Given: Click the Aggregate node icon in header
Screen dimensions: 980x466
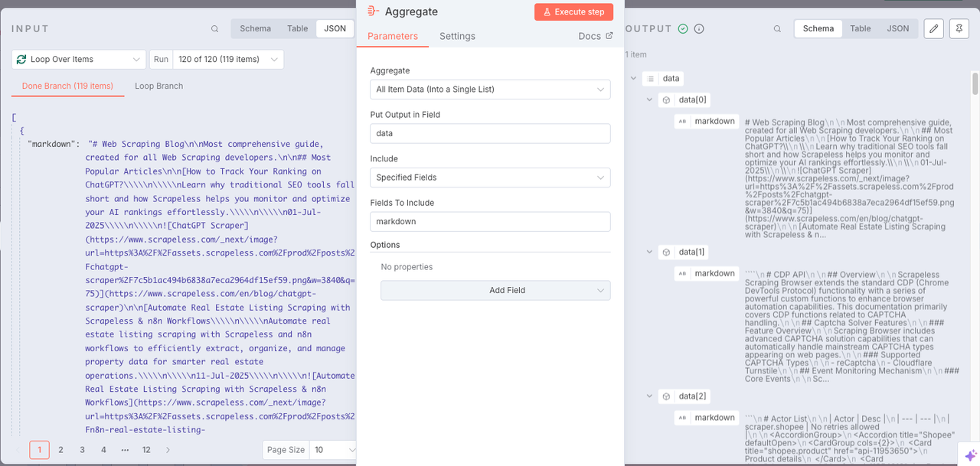Looking at the screenshot, I should 373,11.
